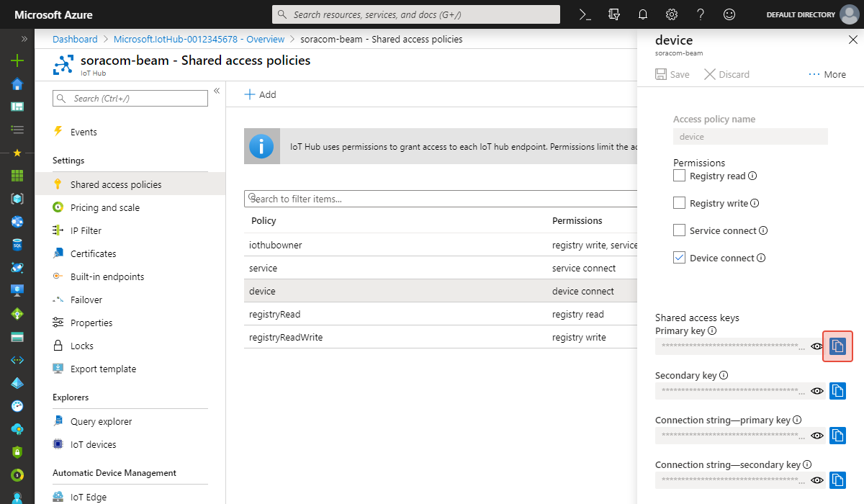Navigate to Dashboard via the breadcrumb link
The height and width of the screenshot is (504, 864).
[75, 39]
